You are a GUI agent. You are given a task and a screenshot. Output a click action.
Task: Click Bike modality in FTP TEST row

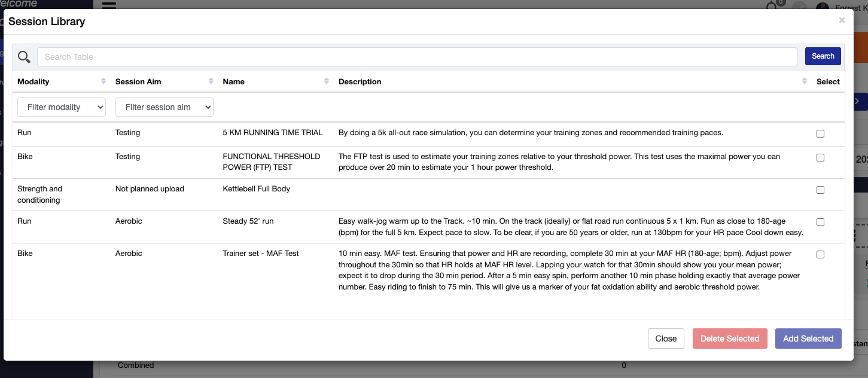point(25,156)
